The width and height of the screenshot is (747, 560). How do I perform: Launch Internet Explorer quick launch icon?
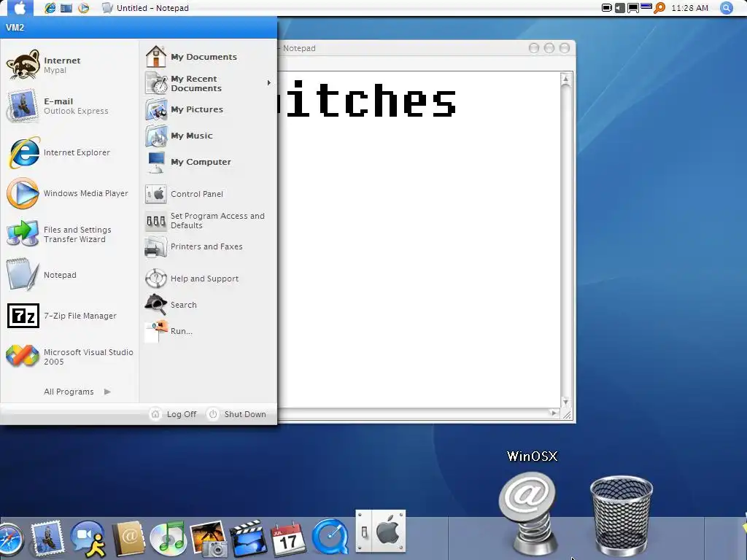pyautogui.click(x=50, y=7)
